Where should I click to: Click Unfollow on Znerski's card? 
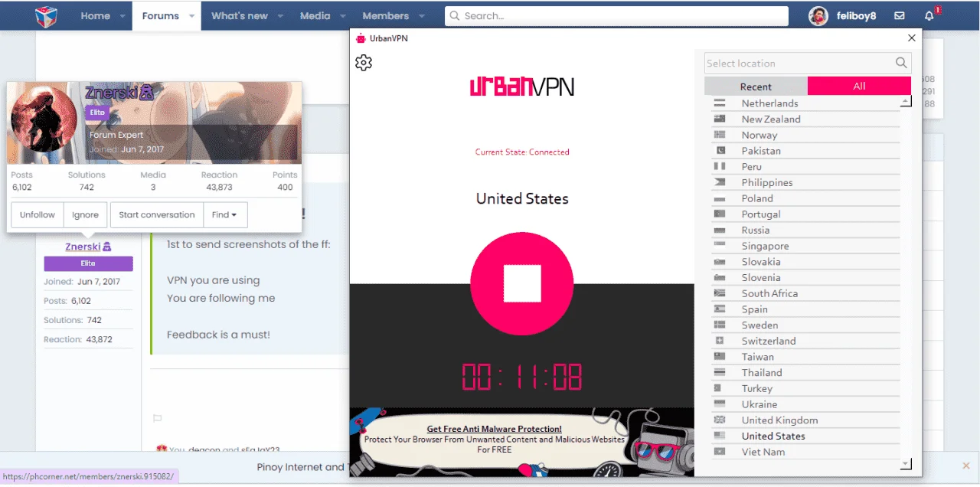tap(38, 215)
